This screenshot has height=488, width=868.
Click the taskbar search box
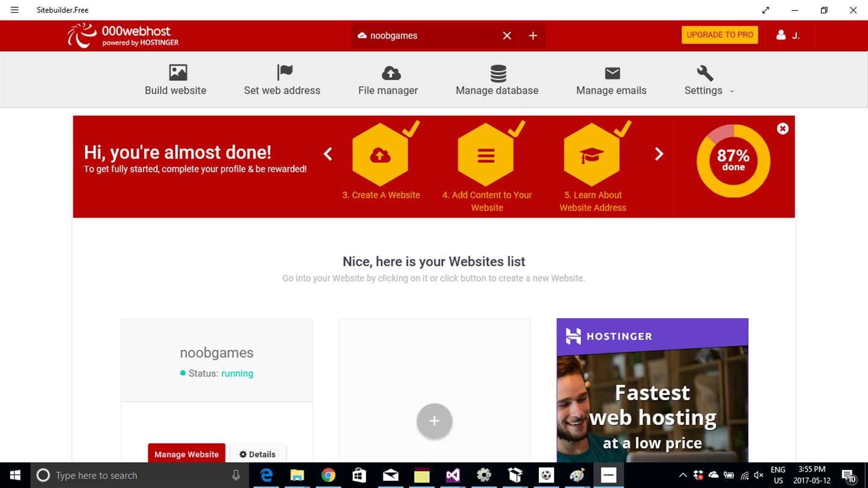point(140,475)
